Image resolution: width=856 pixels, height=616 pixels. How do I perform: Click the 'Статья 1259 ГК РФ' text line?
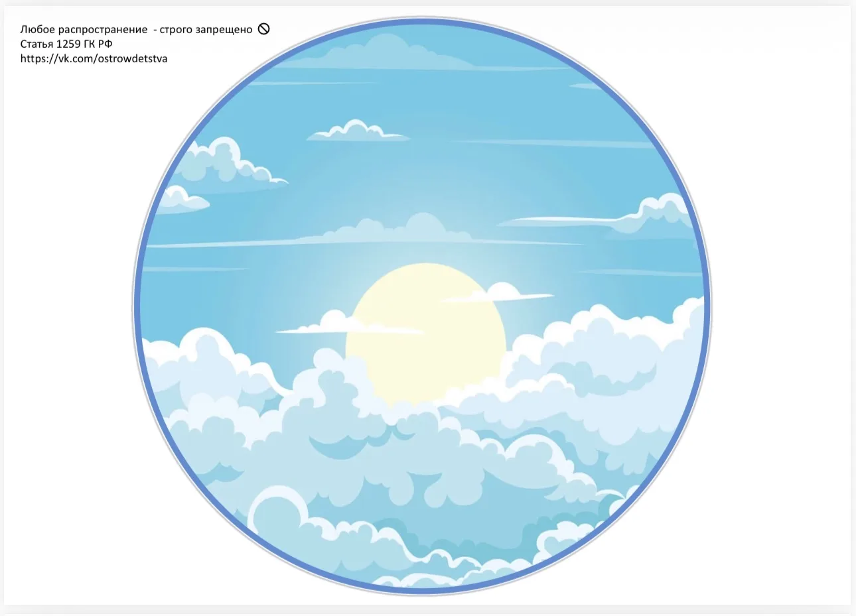point(66,44)
